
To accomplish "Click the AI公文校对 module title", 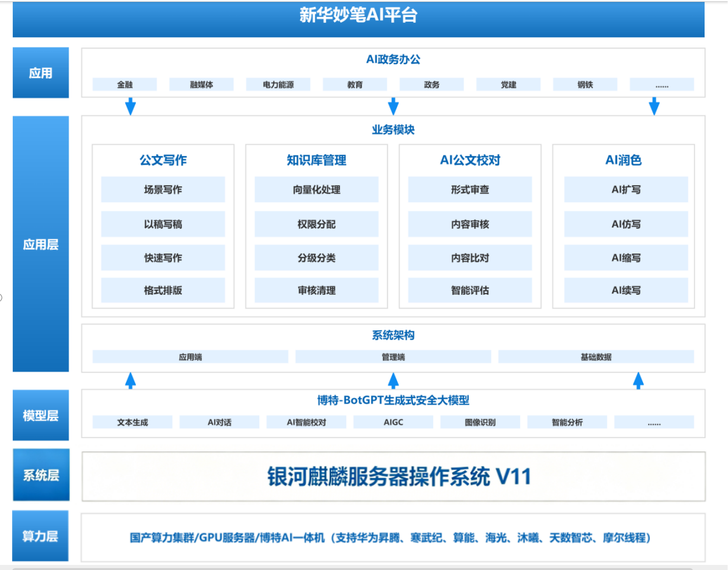I will click(470, 160).
